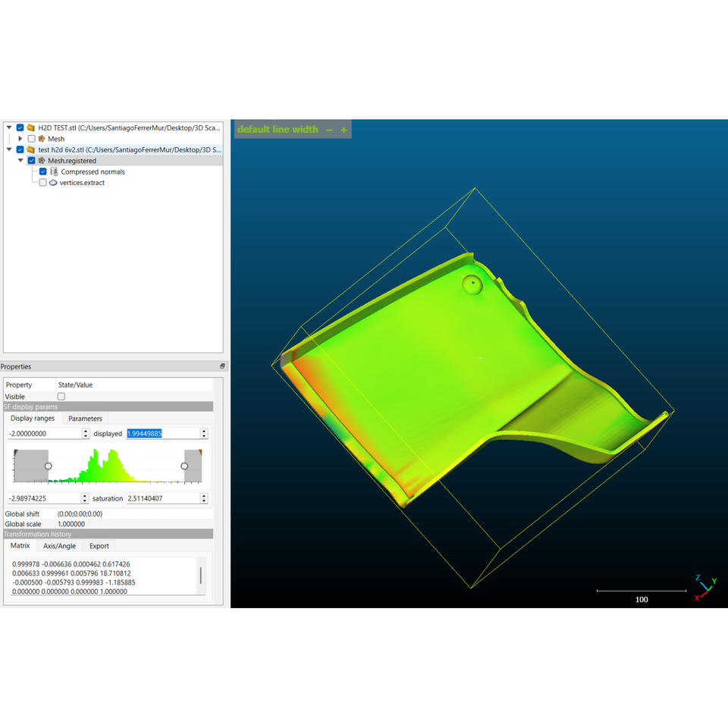Click the left histogram range handle circle

49,466
